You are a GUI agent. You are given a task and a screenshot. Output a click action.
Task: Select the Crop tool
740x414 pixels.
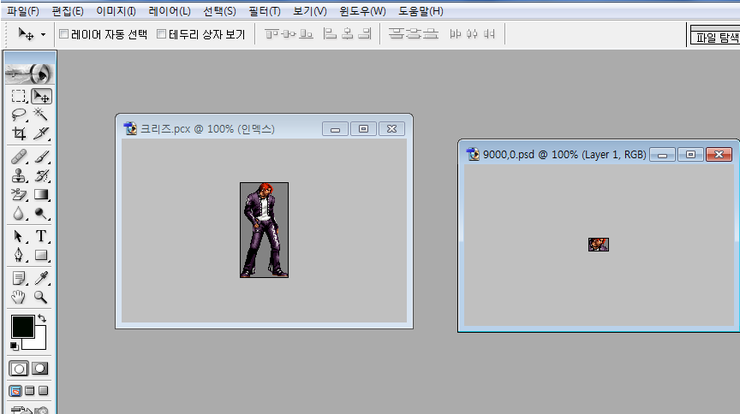[x=19, y=134]
